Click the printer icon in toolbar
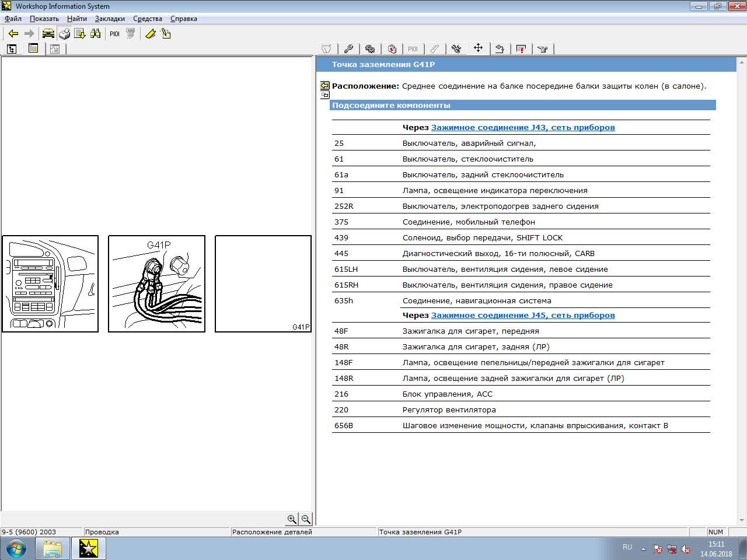The width and height of the screenshot is (747, 560). point(64,34)
